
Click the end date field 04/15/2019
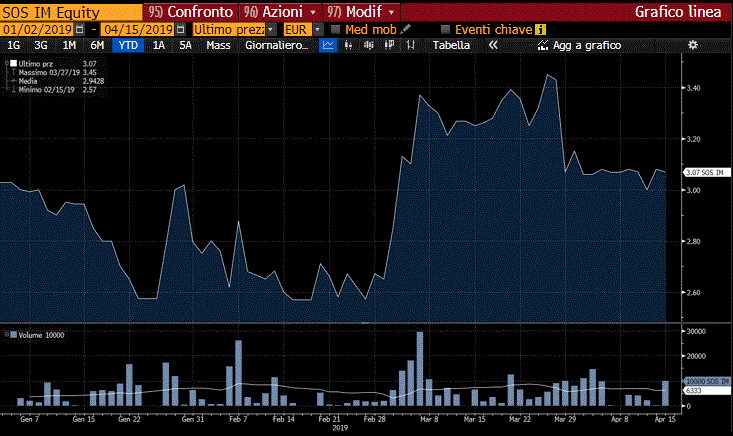click(137, 30)
